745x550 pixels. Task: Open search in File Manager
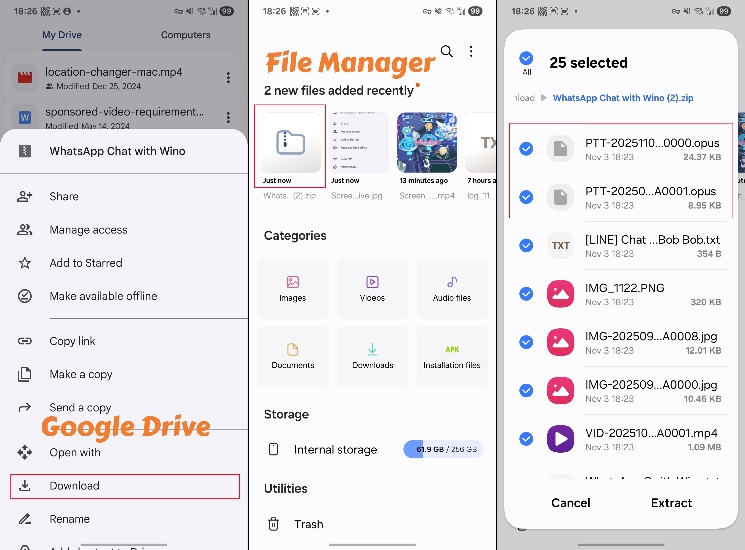pos(447,52)
